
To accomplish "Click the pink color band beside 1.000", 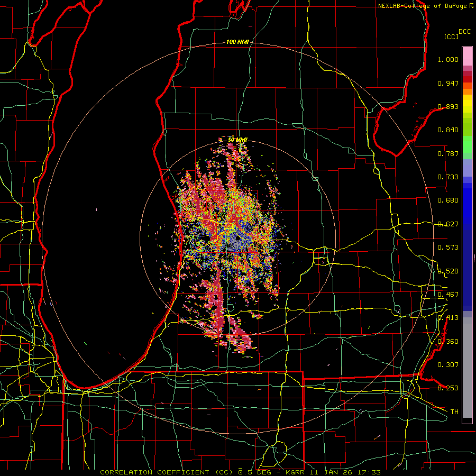I will click(467, 57).
